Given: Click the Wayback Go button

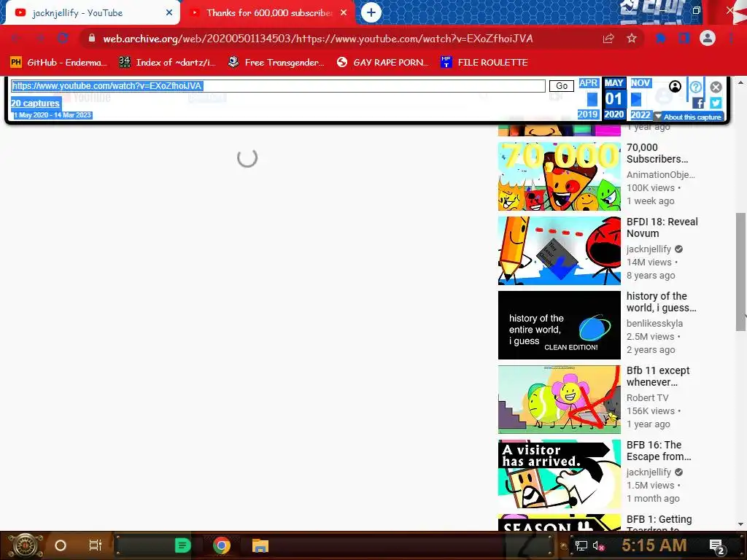Looking at the screenshot, I should tap(562, 86).
